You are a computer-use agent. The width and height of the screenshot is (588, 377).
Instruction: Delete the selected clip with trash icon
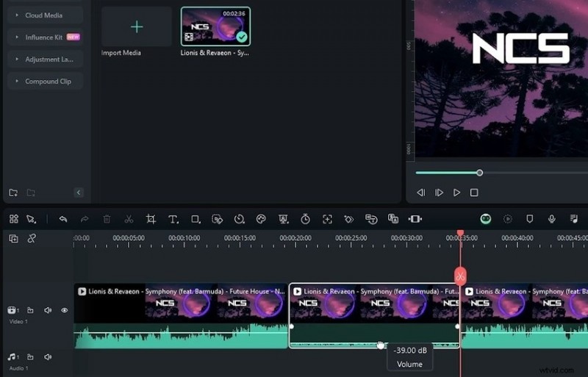click(x=107, y=219)
